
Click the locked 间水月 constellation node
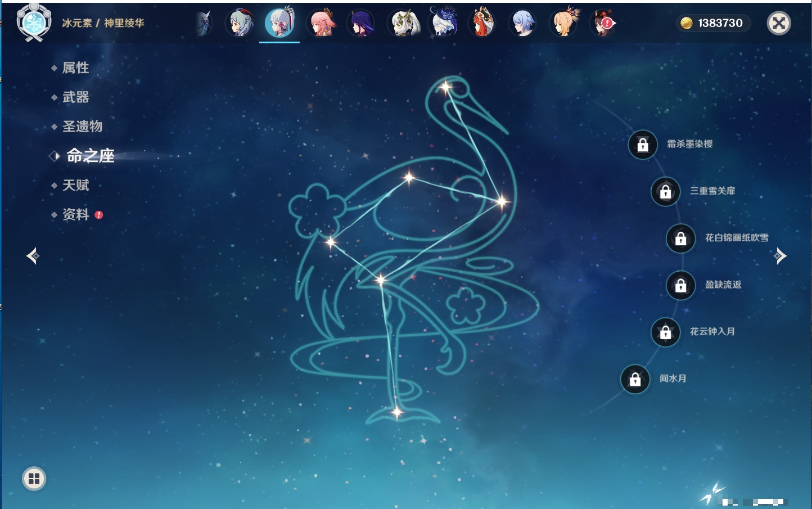[x=635, y=379]
